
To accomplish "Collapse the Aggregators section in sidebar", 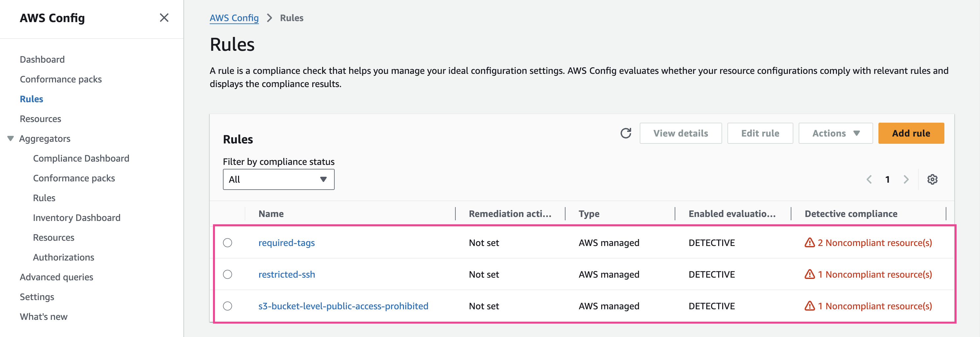I will 11,138.
